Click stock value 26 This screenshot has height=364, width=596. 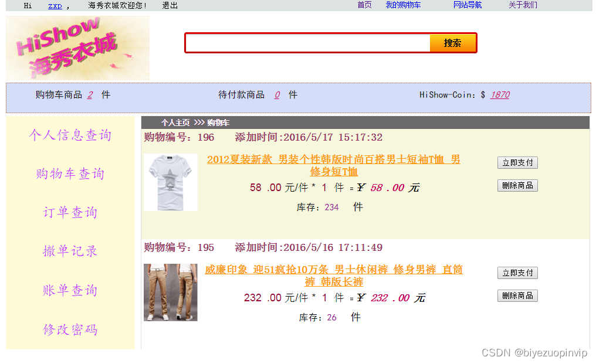click(331, 318)
